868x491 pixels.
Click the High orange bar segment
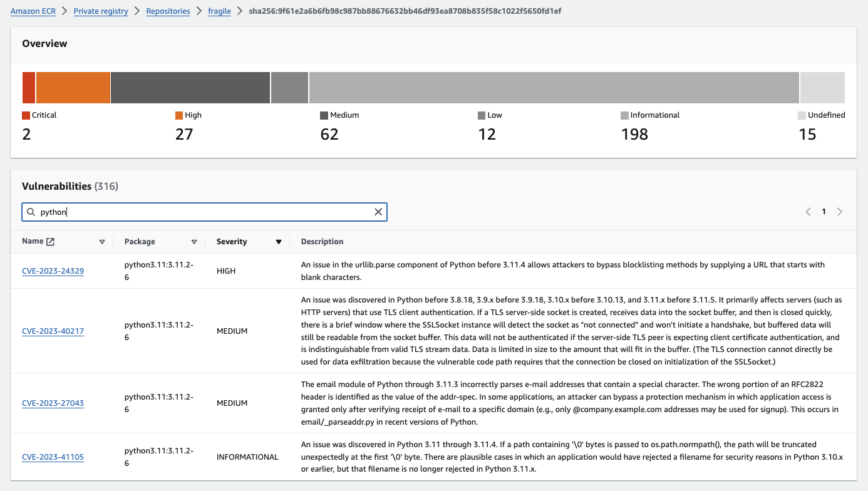point(73,88)
